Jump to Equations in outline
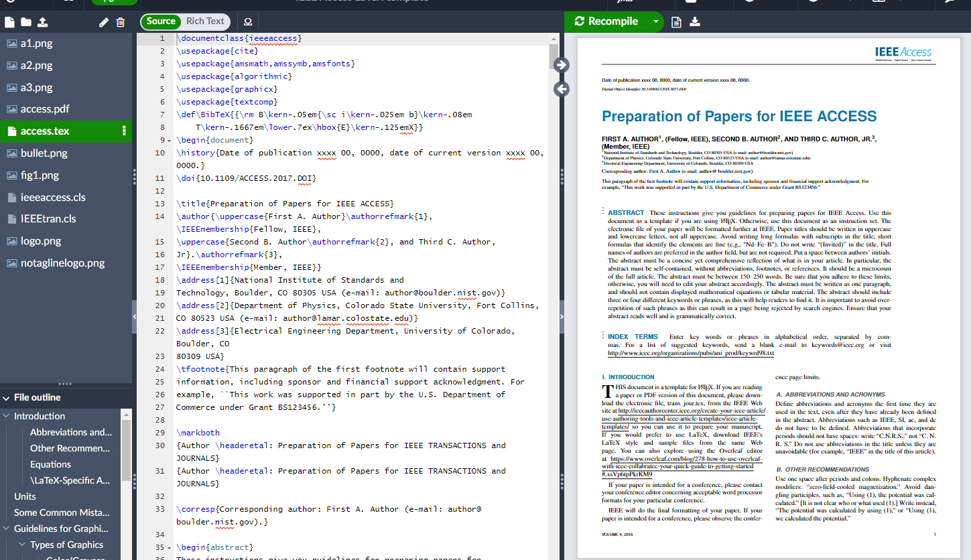971x560 pixels. coord(50,464)
